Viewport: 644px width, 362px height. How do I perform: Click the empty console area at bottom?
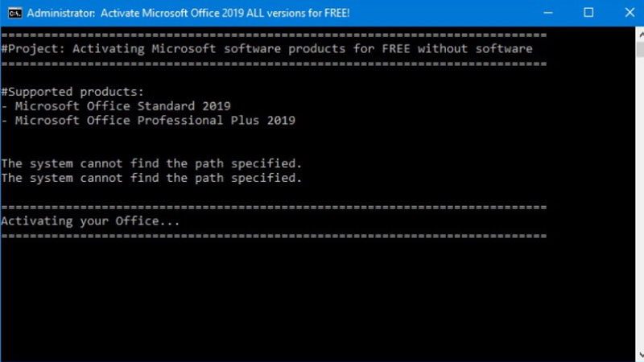coord(322,306)
